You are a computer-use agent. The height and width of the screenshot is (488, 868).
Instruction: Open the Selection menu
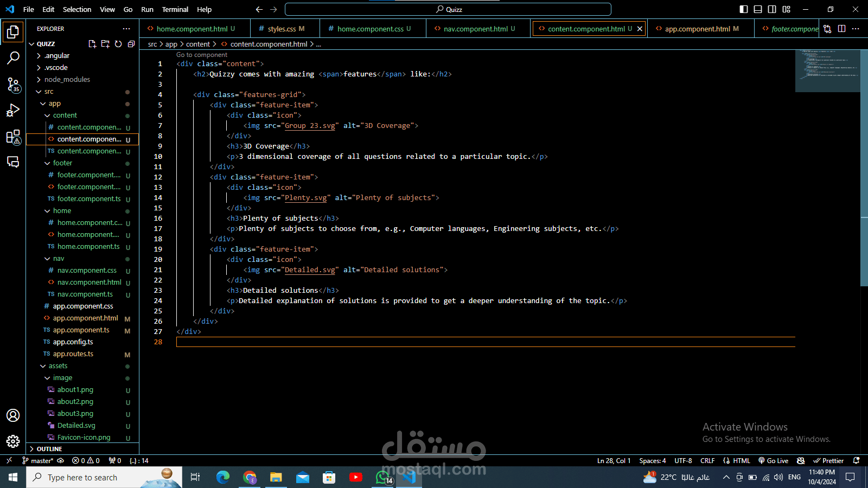(77, 9)
